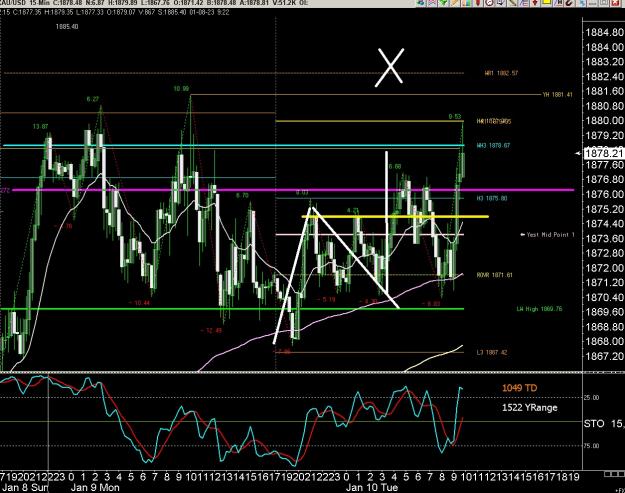Click the ROVR 1871.61 level label

[x=495, y=275]
